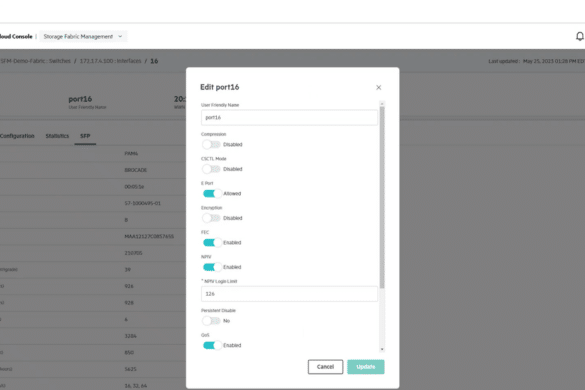Switch to the Configuration tab

tap(17, 136)
